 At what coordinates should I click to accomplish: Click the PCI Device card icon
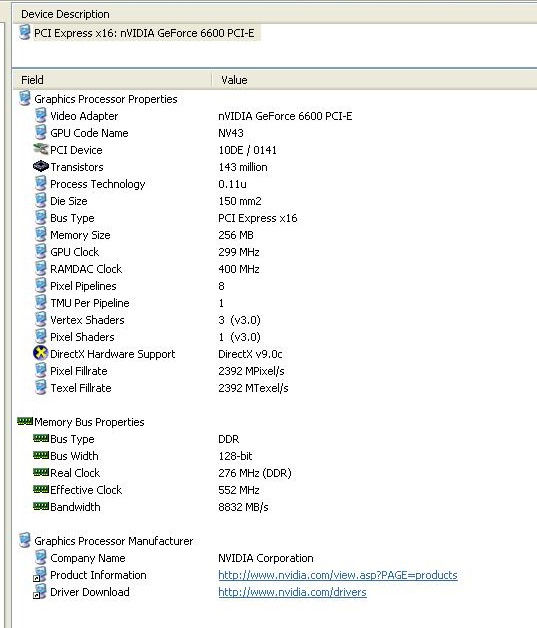coord(40,149)
